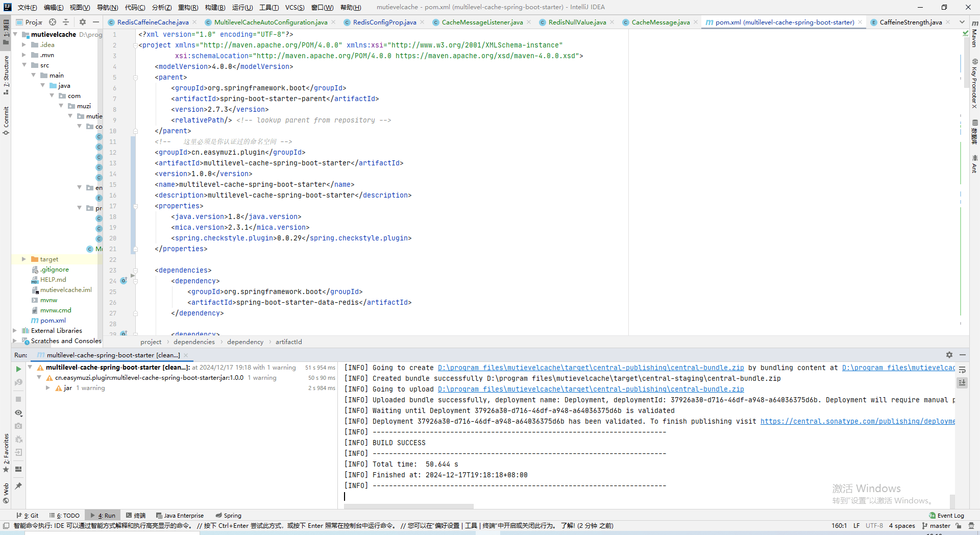Viewport: 980px width, 535px height.
Task: Click the Stop square icon in Run panel
Action: (x=18, y=399)
